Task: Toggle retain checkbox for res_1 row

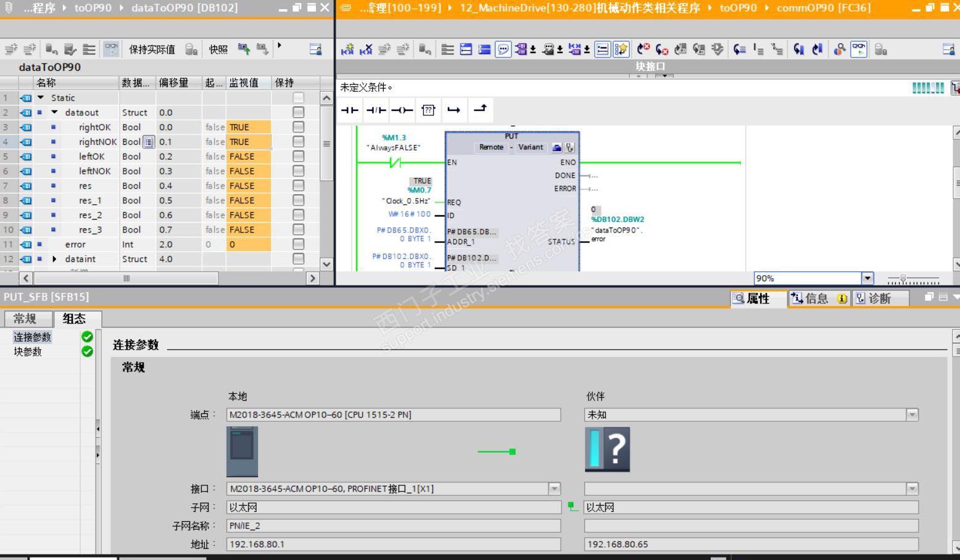Action: (298, 200)
